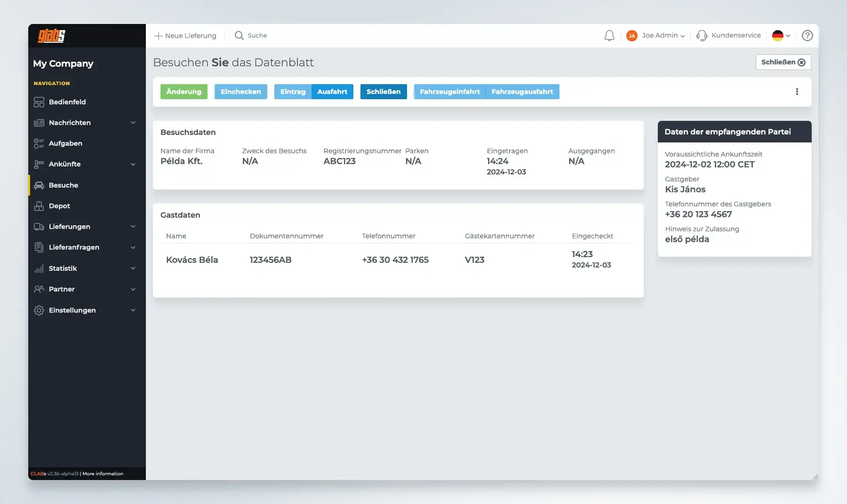Image resolution: width=847 pixels, height=504 pixels.
Task: Open Statistik in the sidebar menu
Action: click(63, 268)
